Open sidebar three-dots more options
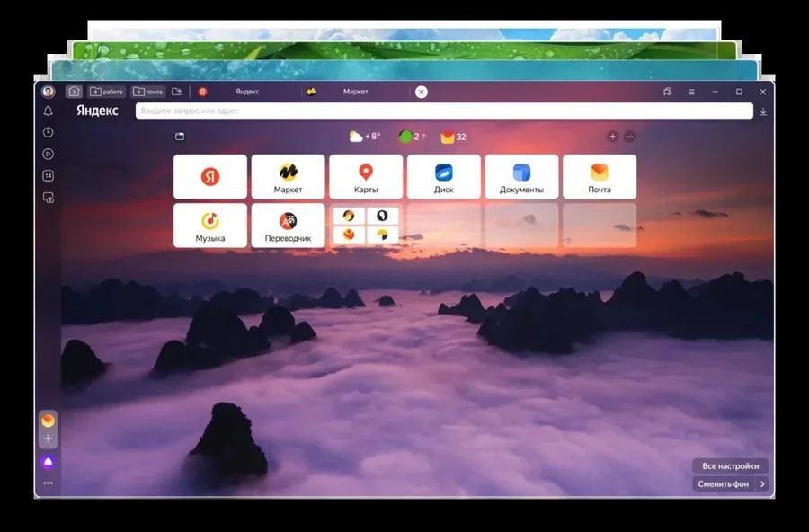 click(x=48, y=483)
